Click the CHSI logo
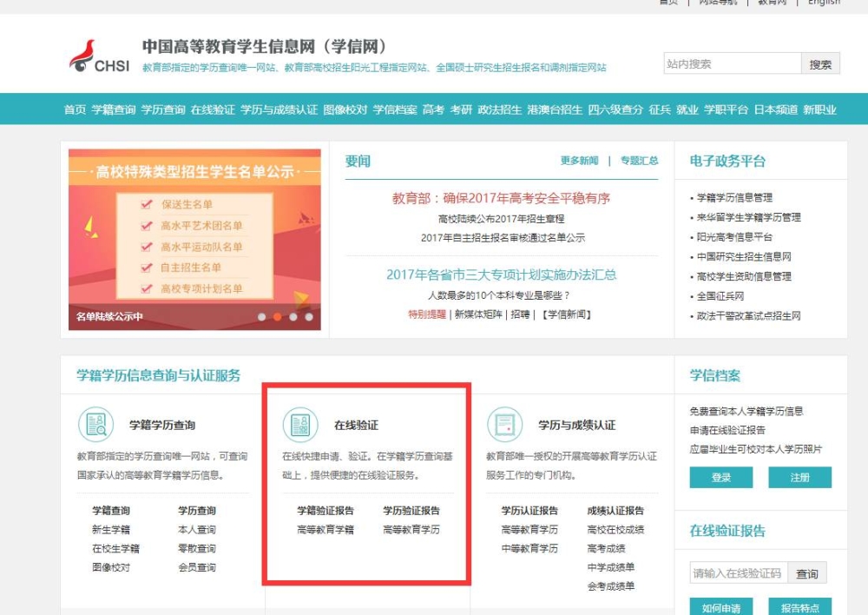Screen dimensions: 868x615 pyautogui.click(x=100, y=56)
